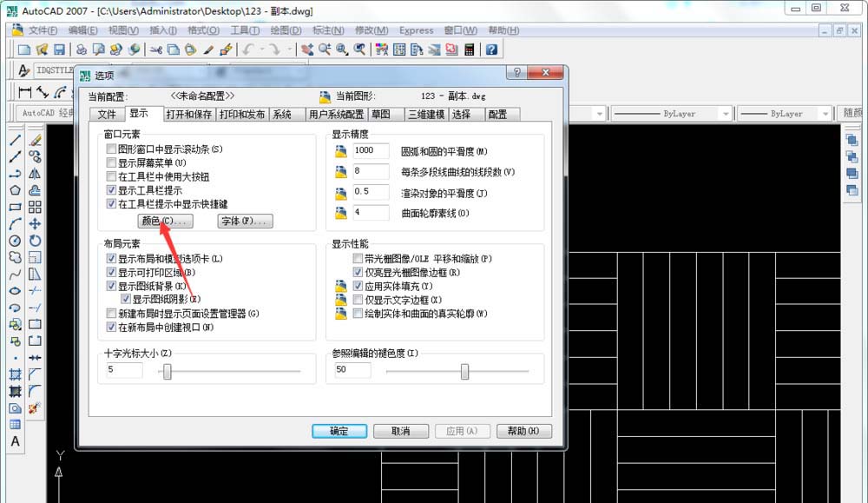Viewport: 868px width, 503px height.
Task: Select the Rectangle draw tool
Action: [15, 207]
